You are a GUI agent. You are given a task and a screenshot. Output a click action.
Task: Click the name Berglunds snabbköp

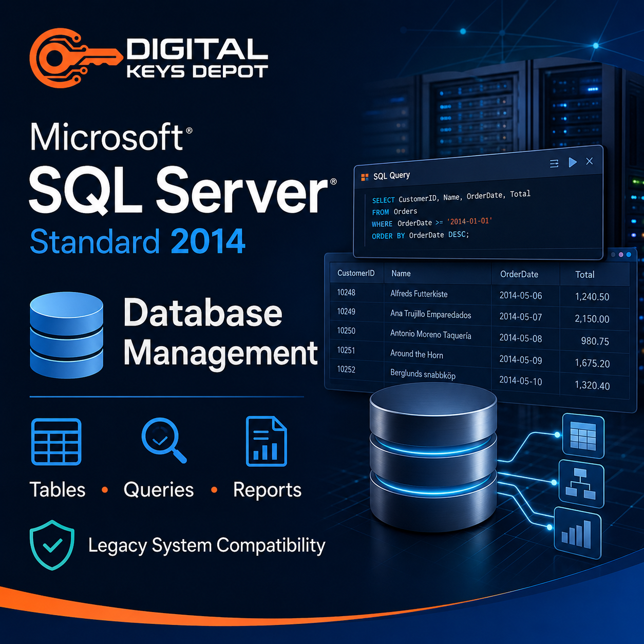[423, 374]
